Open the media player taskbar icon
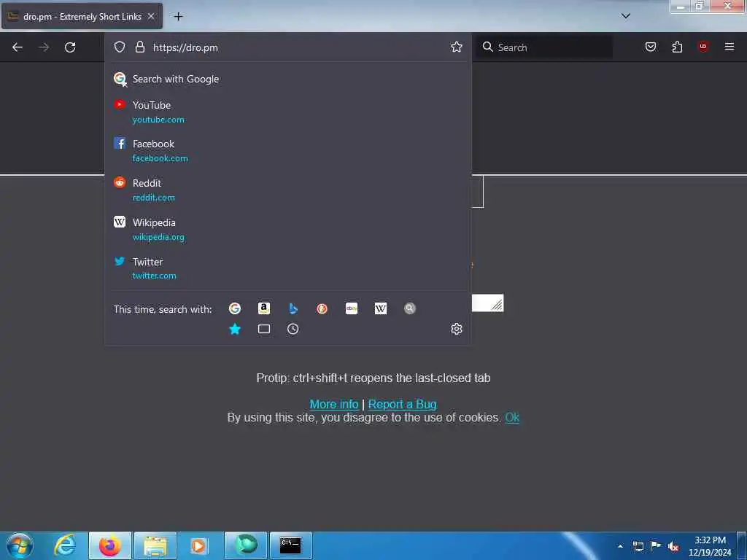Viewport: 747px width, 560px height. [x=200, y=545]
